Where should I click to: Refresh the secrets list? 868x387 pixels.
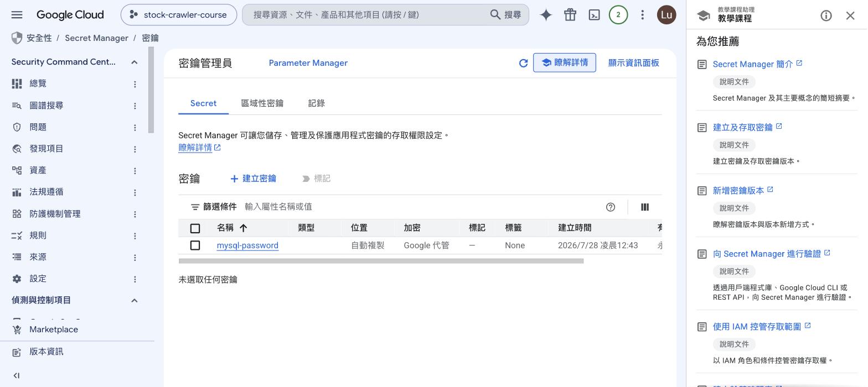(x=523, y=63)
